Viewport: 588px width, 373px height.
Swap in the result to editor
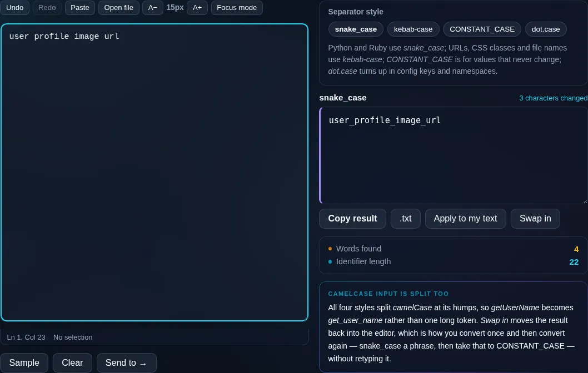click(x=535, y=218)
